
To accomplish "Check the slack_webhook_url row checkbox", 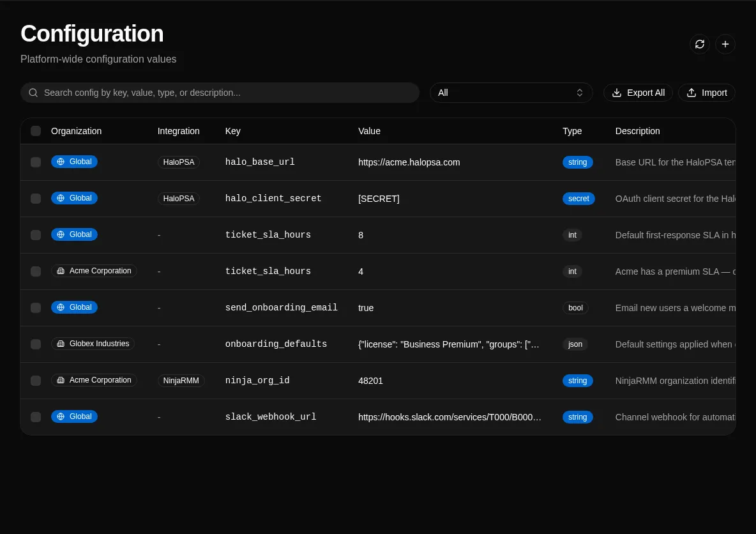I will click(x=36, y=416).
